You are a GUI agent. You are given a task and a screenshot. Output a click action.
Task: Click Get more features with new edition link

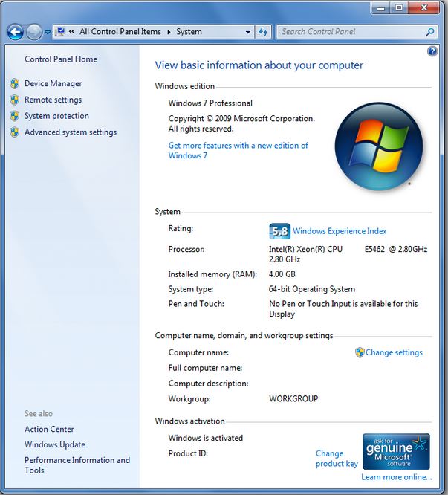[238, 150]
